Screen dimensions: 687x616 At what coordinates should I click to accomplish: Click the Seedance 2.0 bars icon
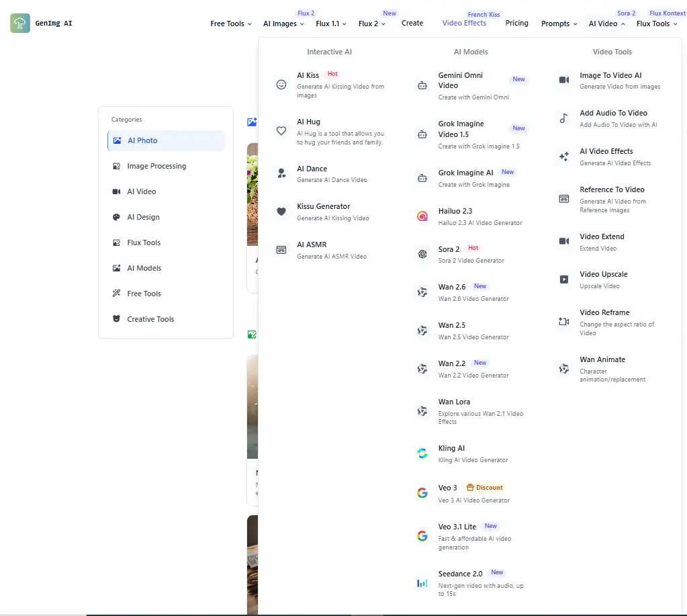[422, 583]
